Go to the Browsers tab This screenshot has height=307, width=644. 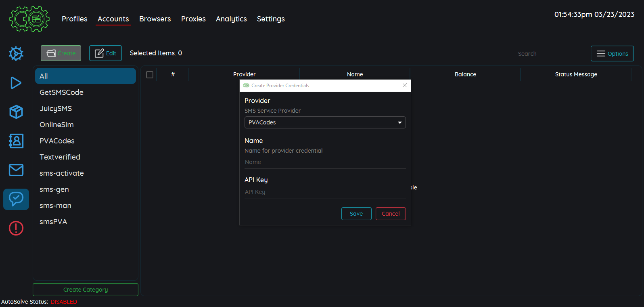(x=155, y=19)
